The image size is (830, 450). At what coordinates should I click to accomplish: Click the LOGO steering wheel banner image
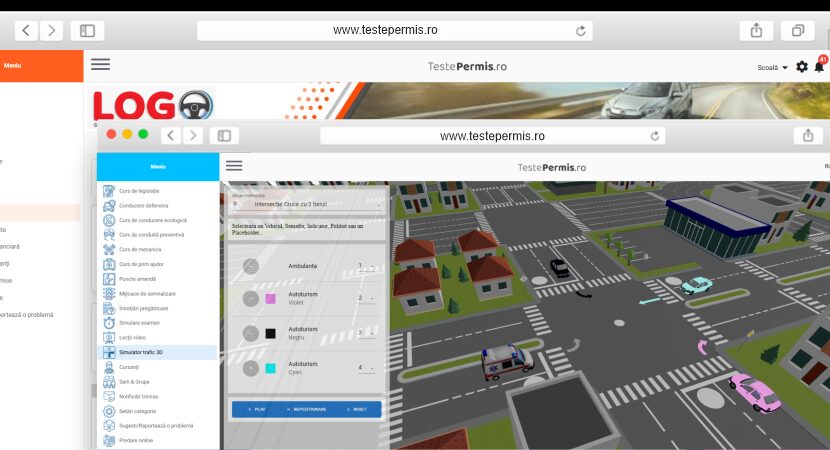[154, 105]
